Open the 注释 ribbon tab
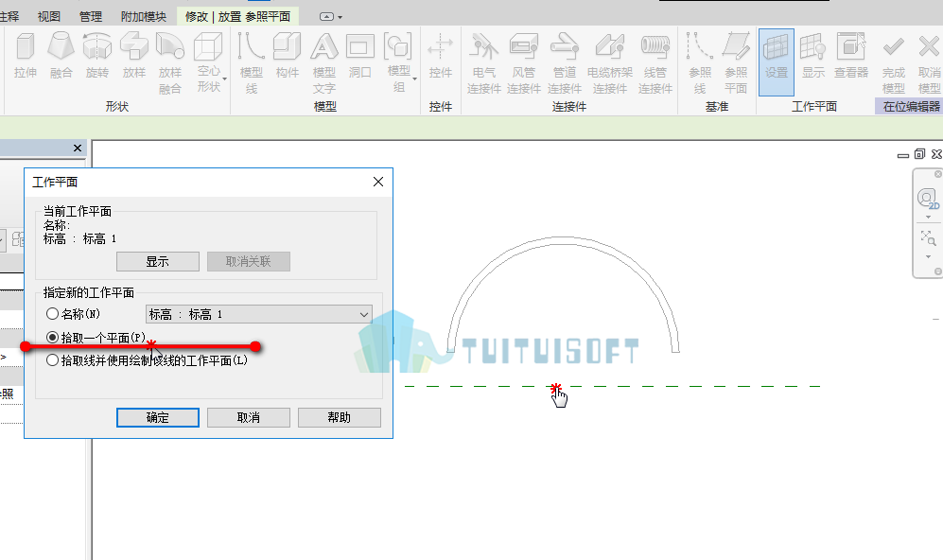Image resolution: width=943 pixels, height=560 pixels. point(9,16)
